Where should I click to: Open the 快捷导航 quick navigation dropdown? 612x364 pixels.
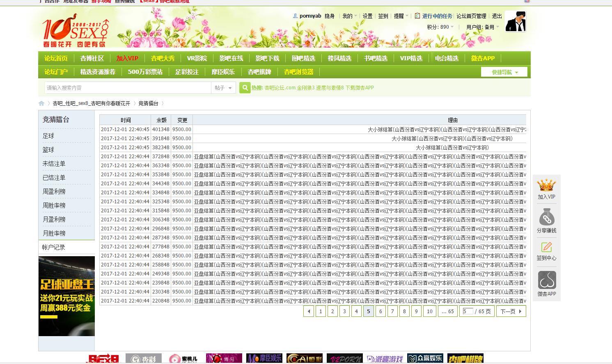click(504, 72)
